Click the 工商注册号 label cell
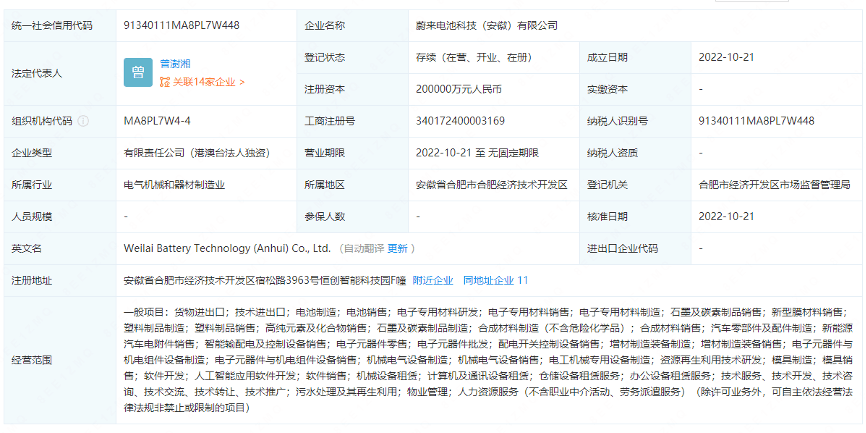This screenshot has height=433, width=866. pyautogui.click(x=352, y=121)
